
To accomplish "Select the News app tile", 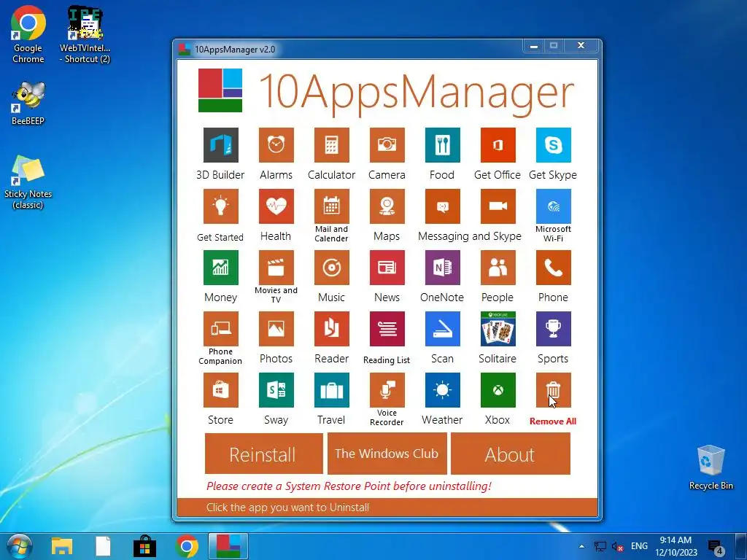I will [x=387, y=268].
